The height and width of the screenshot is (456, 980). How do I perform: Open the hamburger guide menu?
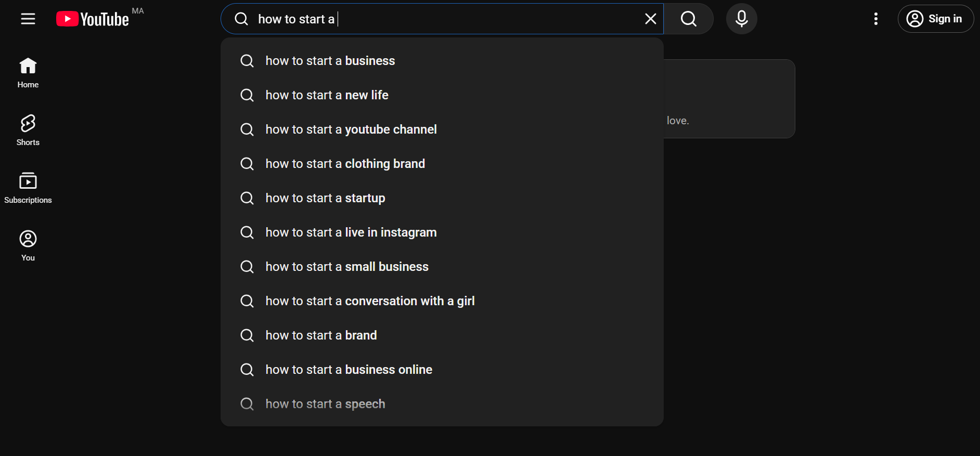click(x=28, y=19)
